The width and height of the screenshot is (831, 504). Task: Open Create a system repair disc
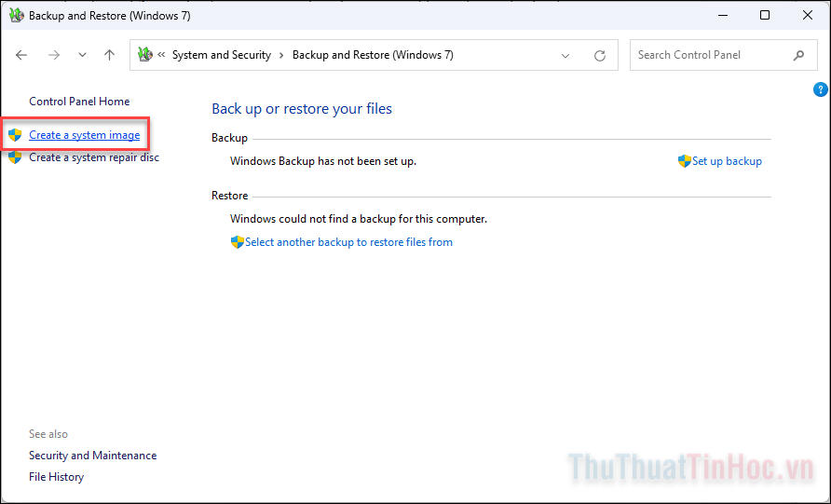[93, 157]
